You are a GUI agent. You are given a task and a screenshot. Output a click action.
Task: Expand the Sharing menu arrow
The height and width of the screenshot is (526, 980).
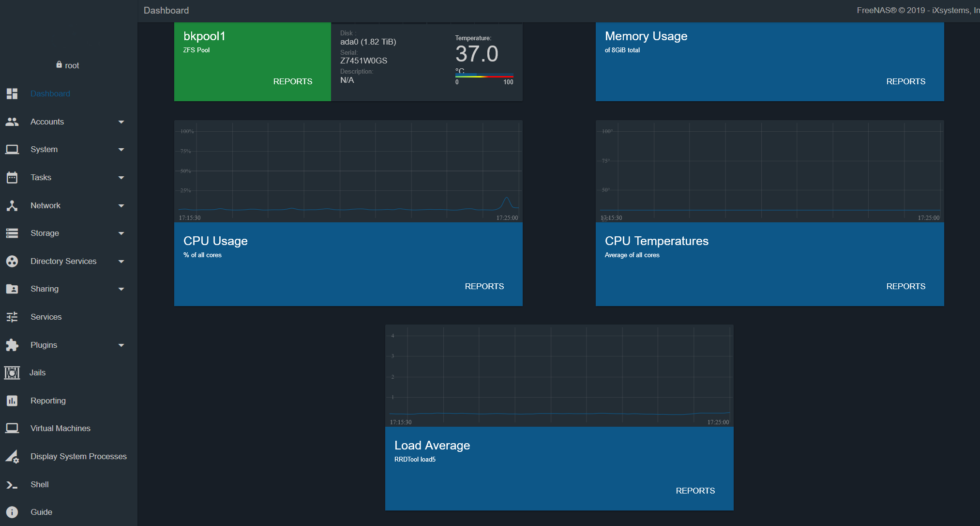pos(121,289)
